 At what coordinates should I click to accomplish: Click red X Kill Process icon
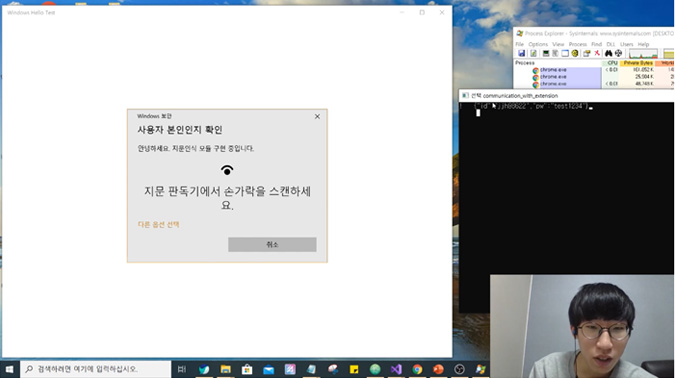point(597,53)
